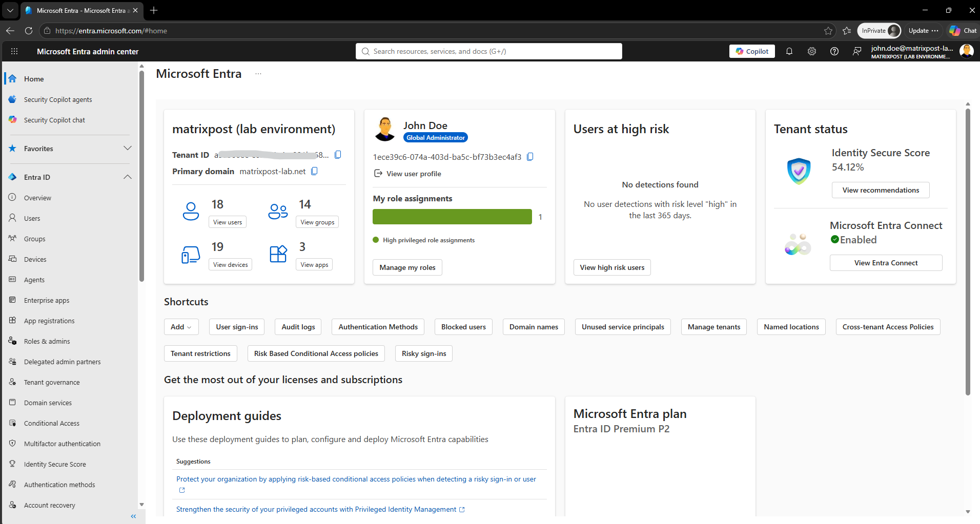Open the app launcher grid icon
The height and width of the screenshot is (524, 980).
(x=14, y=51)
